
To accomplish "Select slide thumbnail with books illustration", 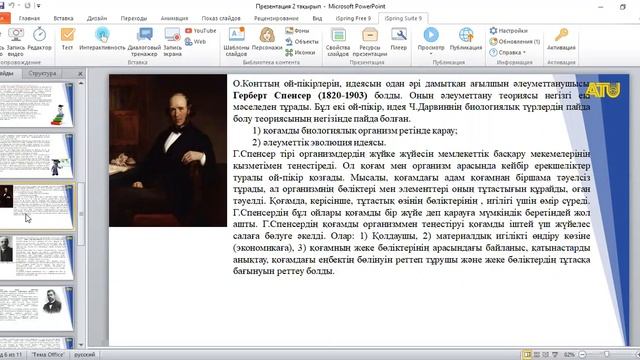I will [x=36, y=105].
